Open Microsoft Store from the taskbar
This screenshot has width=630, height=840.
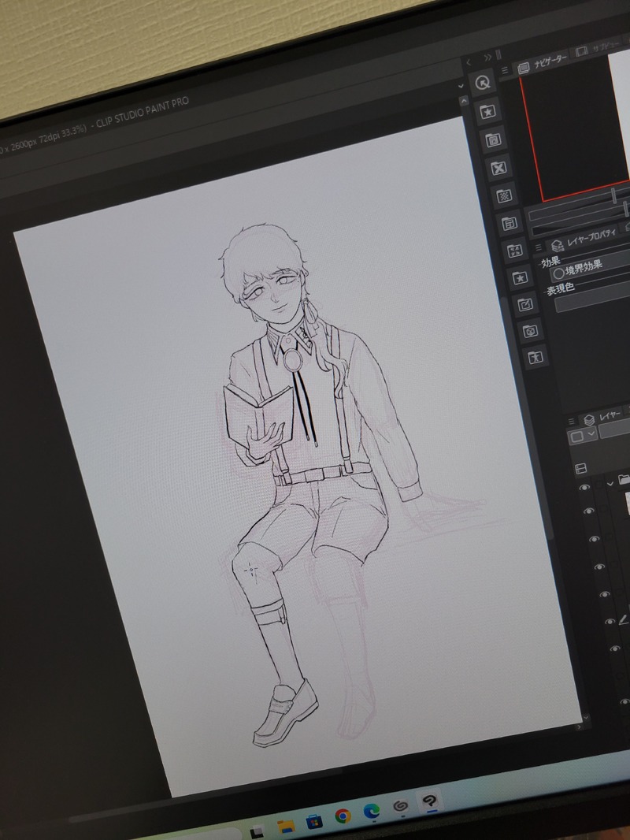click(314, 821)
